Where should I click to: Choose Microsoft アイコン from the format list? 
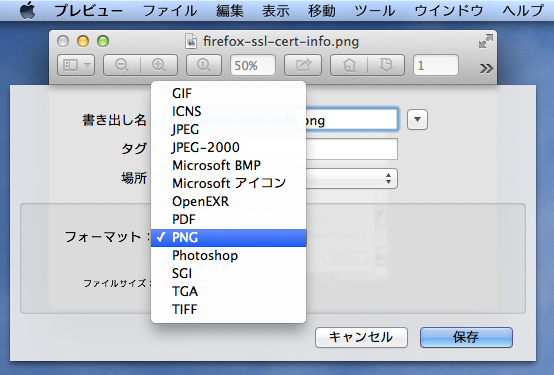coord(228,183)
